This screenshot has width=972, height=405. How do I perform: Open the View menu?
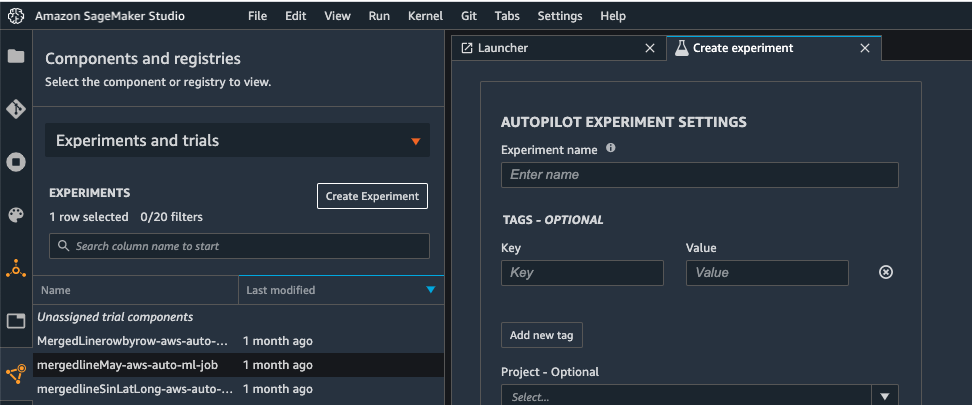pyautogui.click(x=337, y=16)
